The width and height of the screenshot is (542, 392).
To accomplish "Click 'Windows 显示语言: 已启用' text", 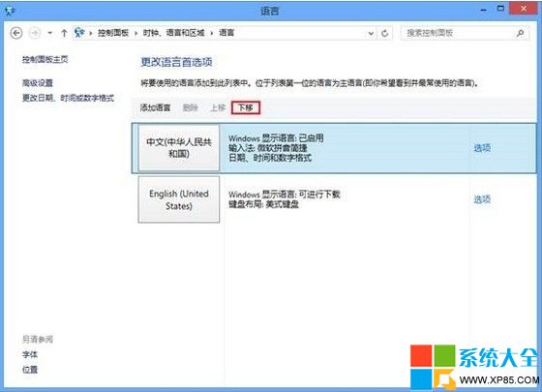I will 276,138.
